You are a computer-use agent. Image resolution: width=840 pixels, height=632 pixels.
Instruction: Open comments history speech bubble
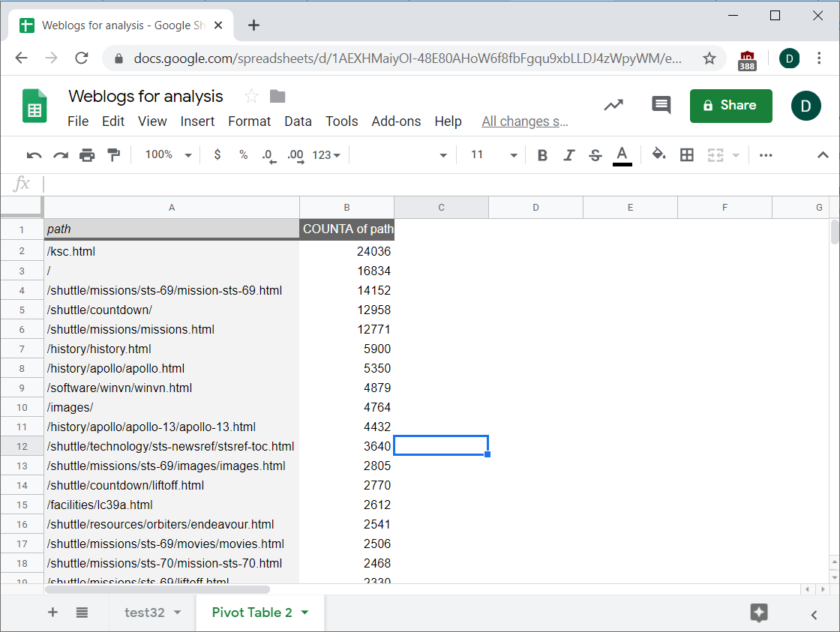661,105
